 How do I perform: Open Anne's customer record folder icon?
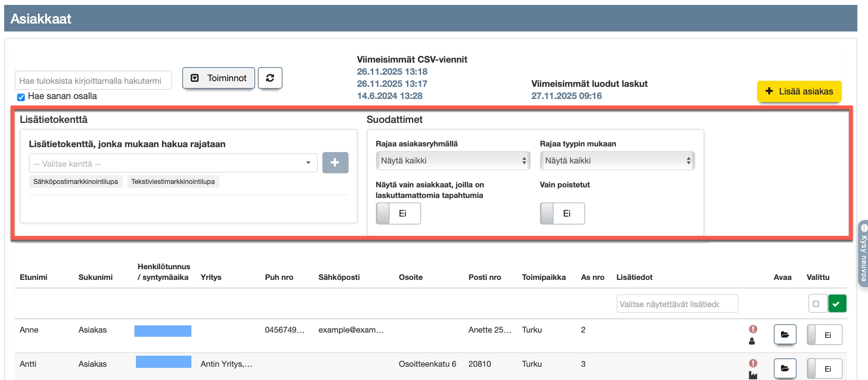click(784, 334)
